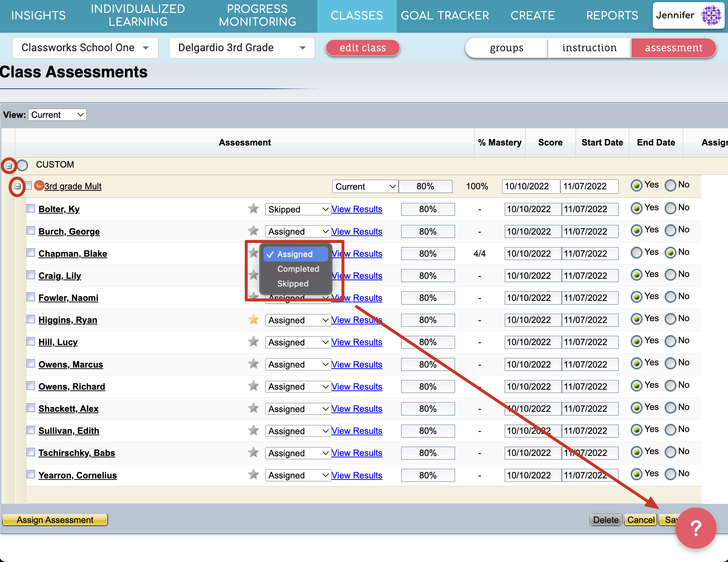Select Completed from the status menu
Viewport: 728px width, 562px height.
click(x=298, y=269)
